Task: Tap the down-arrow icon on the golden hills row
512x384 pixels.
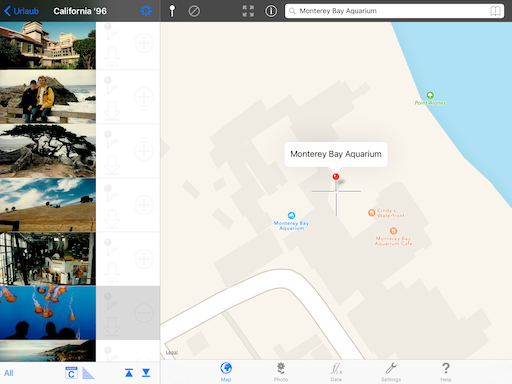Action: click(112, 219)
